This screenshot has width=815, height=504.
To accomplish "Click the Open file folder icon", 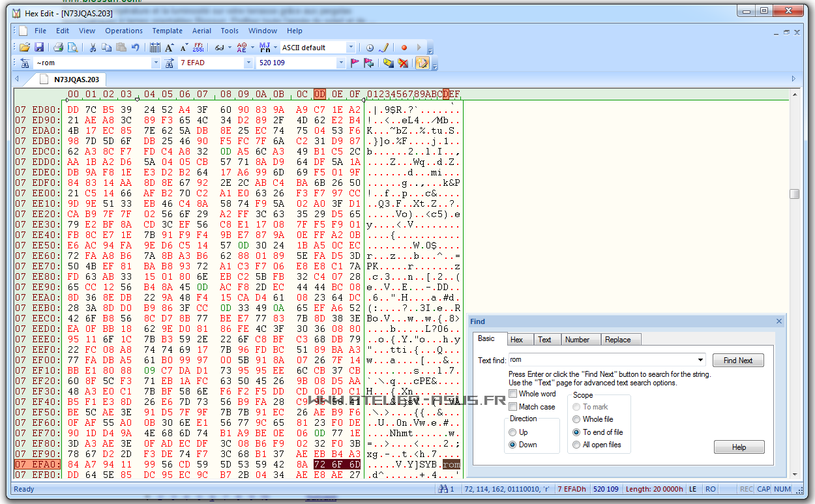I will [x=25, y=48].
